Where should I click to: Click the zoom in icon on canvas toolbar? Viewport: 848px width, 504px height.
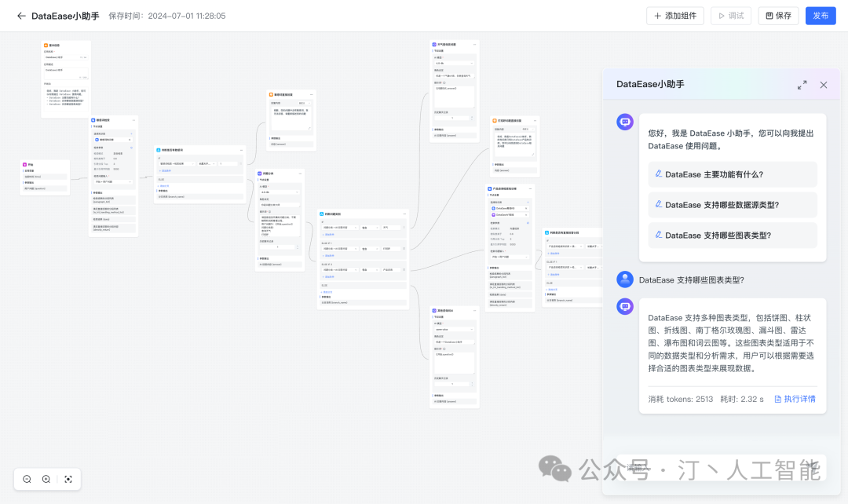point(46,479)
